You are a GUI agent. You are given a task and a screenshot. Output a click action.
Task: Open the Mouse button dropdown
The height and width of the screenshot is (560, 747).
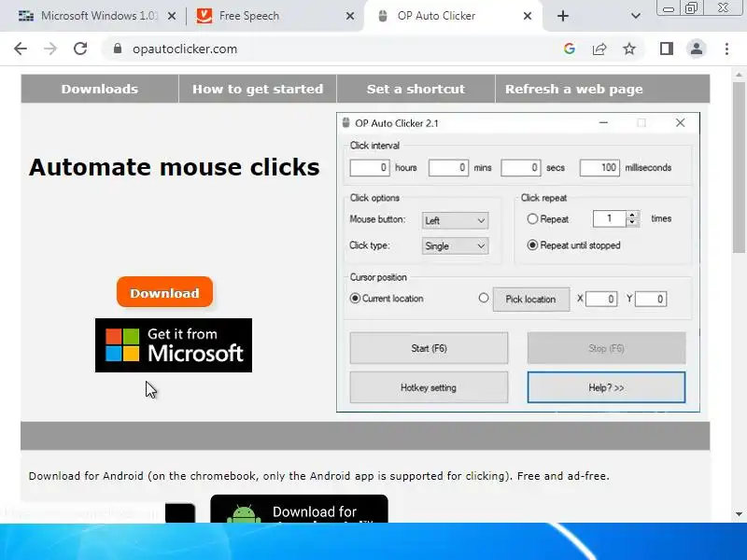(455, 220)
